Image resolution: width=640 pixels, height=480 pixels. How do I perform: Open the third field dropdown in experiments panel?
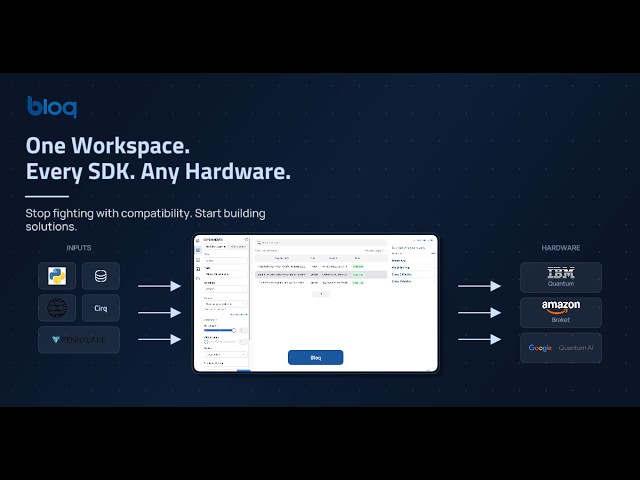(226, 289)
